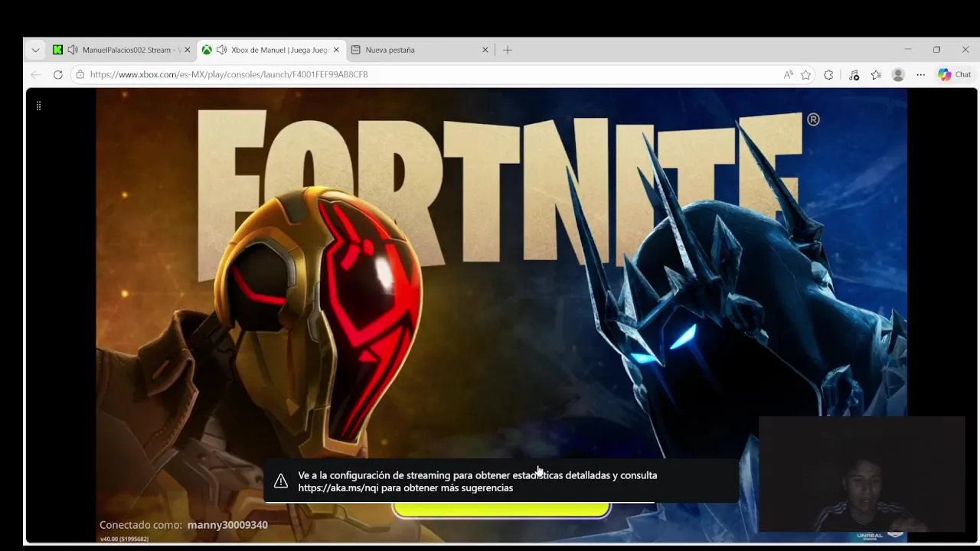Open the Settings and more ellipsis menu
This screenshot has height=551, width=980.
[x=920, y=74]
